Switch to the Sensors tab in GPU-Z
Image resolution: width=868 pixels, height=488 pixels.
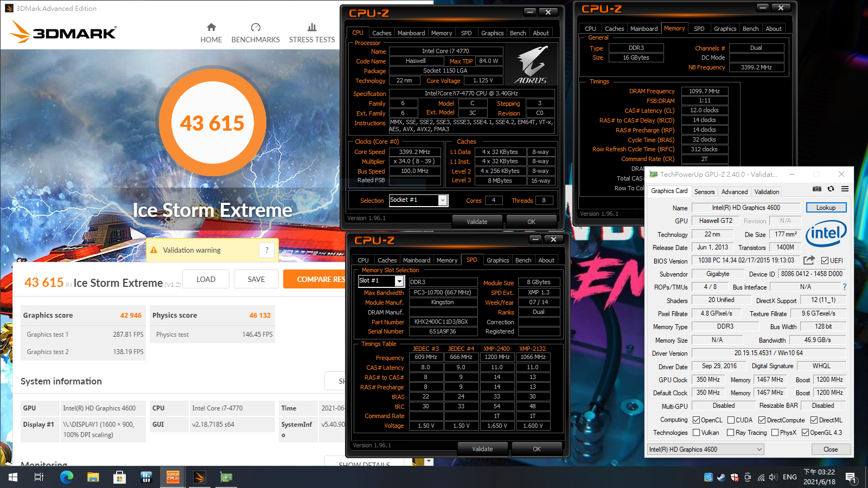coord(704,192)
